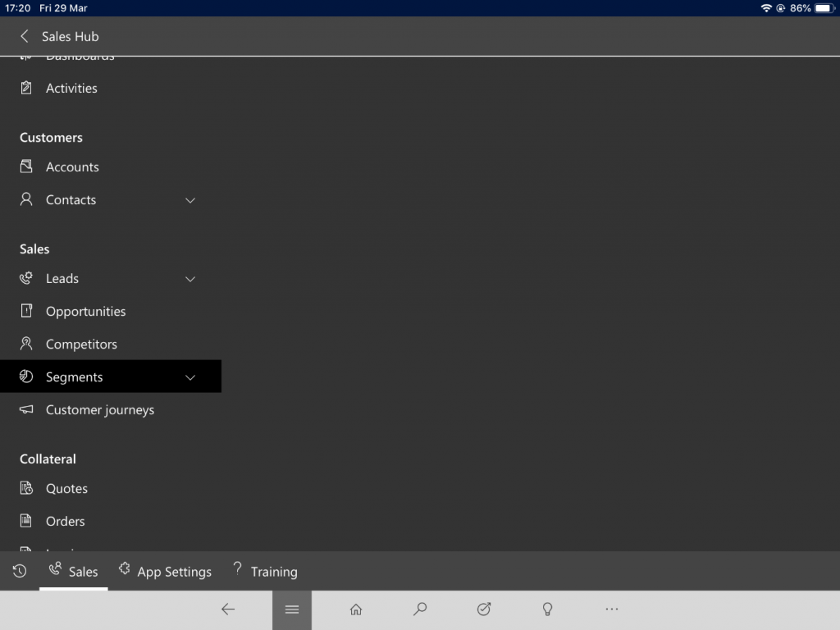Open Customer journeys
The height and width of the screenshot is (630, 840).
pyautogui.click(x=100, y=409)
